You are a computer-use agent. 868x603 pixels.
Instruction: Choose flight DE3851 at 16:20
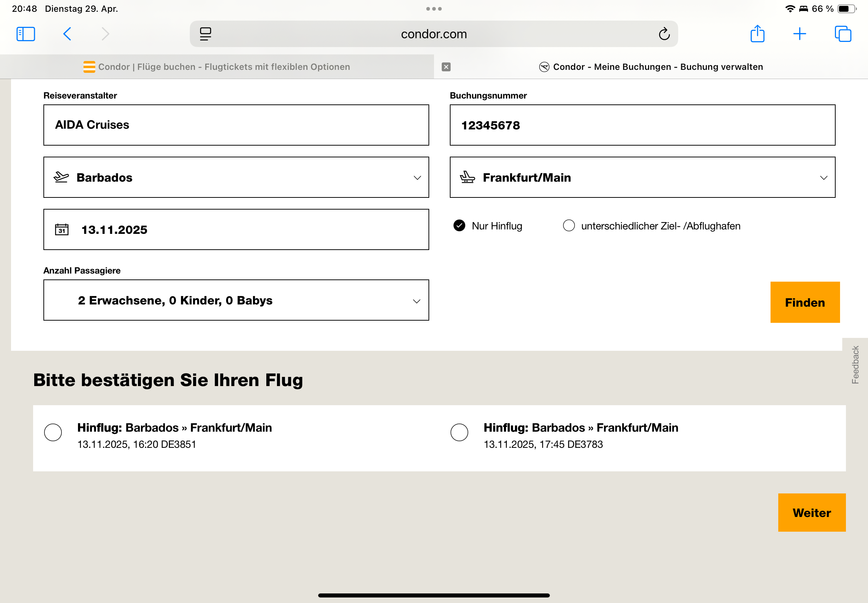(x=53, y=432)
